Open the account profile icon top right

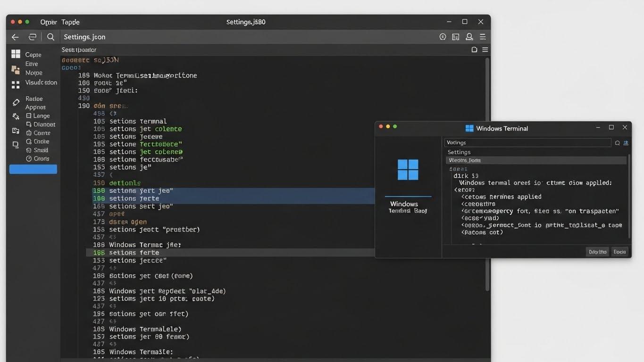pyautogui.click(x=469, y=36)
